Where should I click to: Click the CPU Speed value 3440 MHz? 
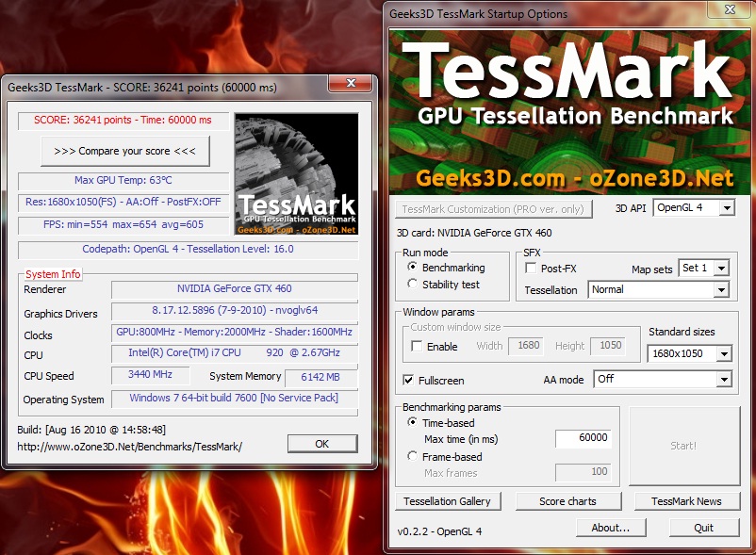point(150,374)
